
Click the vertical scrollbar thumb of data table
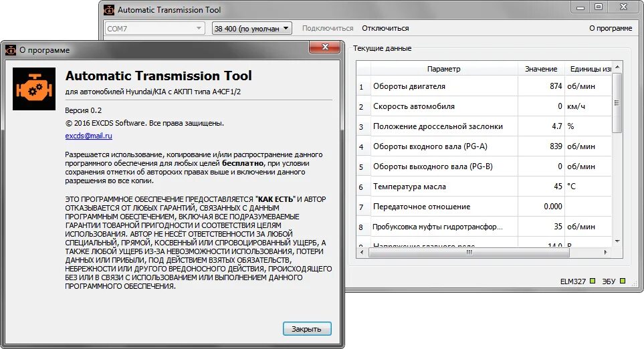[x=617, y=103]
